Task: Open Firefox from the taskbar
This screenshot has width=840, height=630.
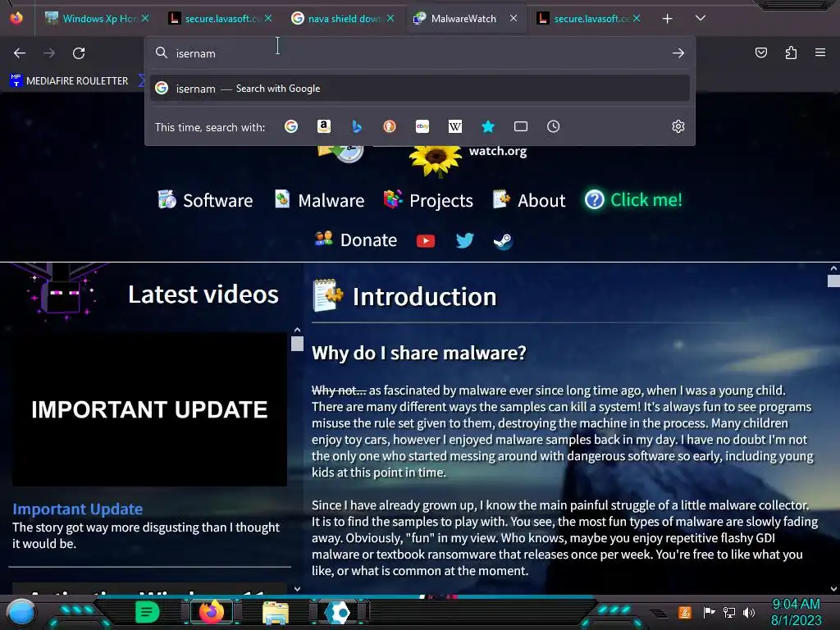Action: click(x=212, y=612)
